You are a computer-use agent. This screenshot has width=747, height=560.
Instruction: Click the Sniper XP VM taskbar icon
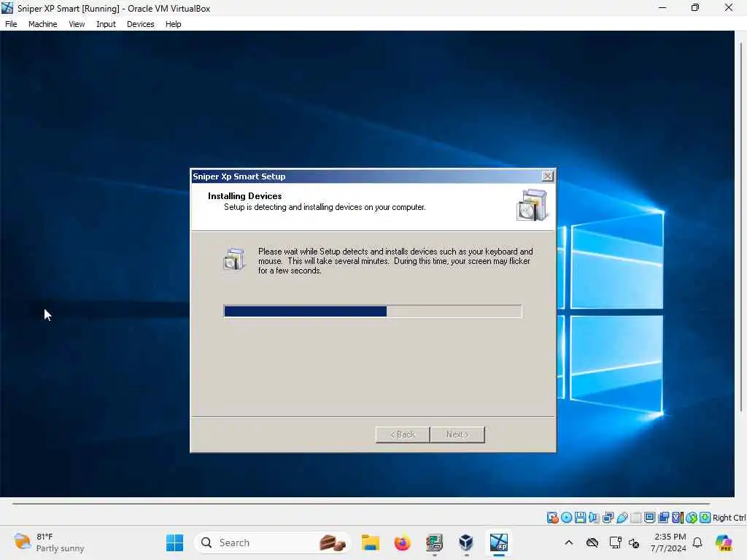499,542
